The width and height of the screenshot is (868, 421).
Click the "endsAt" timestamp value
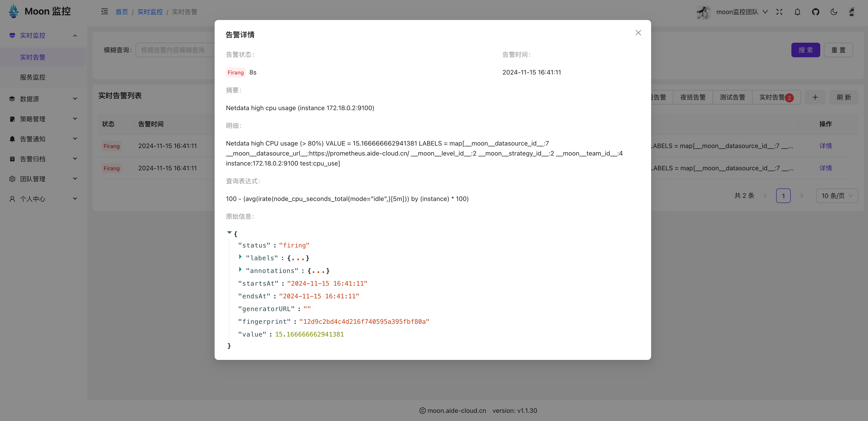(319, 297)
